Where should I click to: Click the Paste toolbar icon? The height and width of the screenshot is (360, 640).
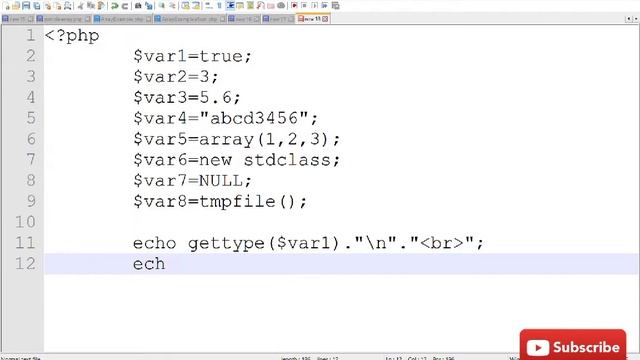click(100, 6)
